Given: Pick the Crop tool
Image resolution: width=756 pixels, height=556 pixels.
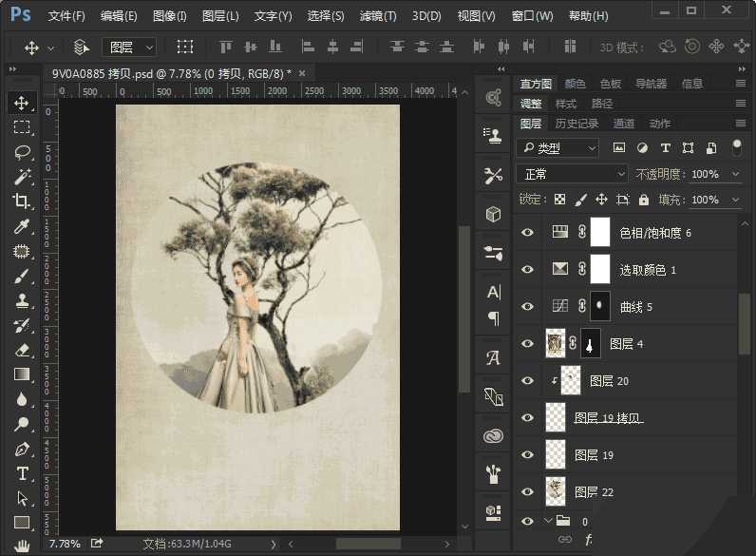Looking at the screenshot, I should 21,201.
